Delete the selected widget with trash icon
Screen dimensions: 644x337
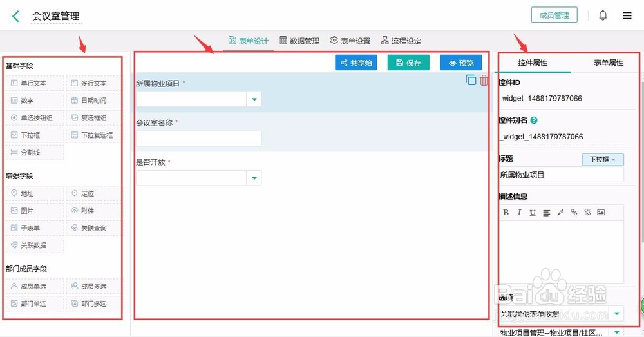[484, 80]
